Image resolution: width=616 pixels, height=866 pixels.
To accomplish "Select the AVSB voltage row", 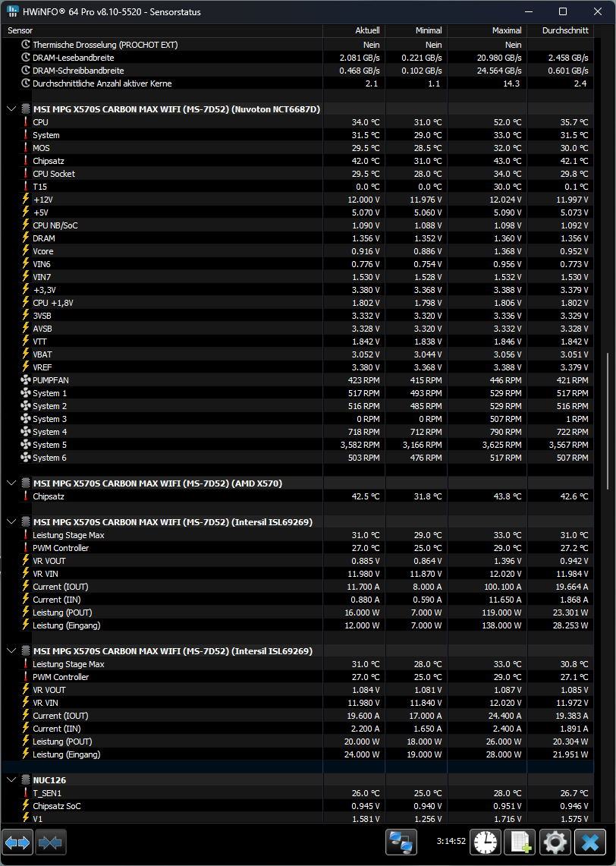I will click(297, 329).
